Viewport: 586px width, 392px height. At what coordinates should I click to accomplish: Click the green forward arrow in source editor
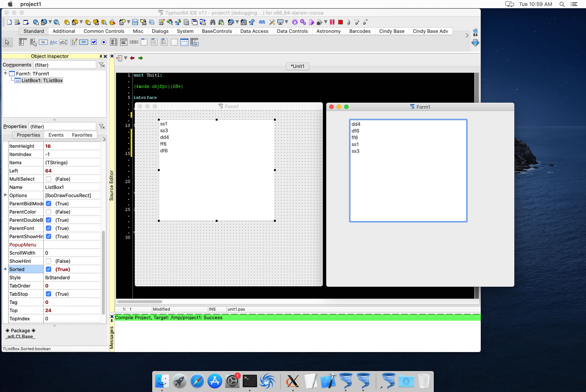point(141,58)
